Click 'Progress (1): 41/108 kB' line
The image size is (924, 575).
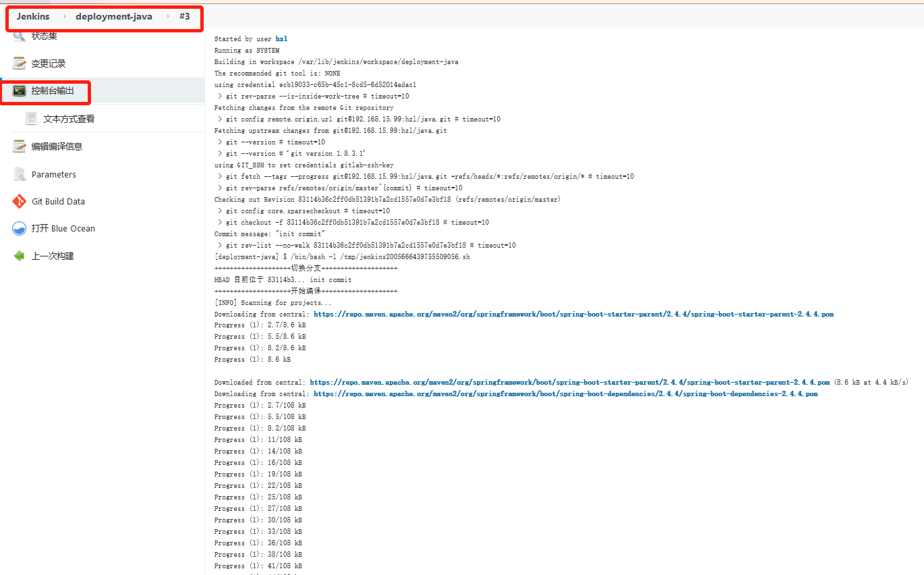pos(258,566)
